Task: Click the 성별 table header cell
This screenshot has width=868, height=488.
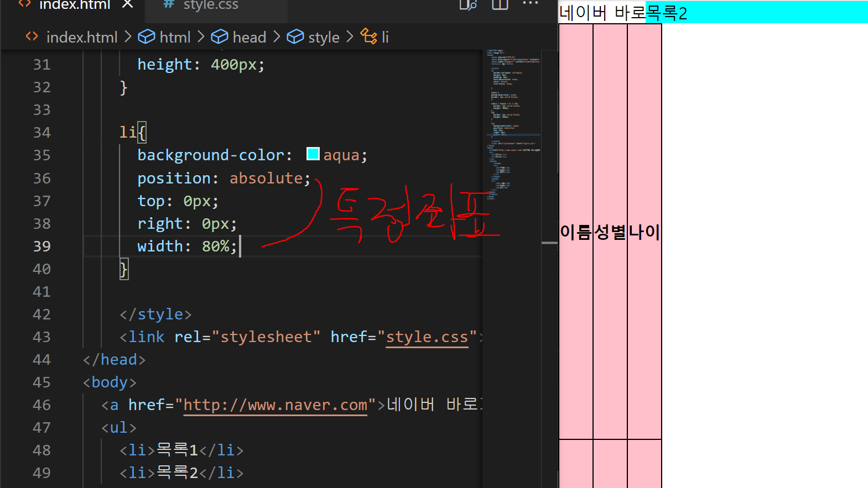Action: tap(610, 232)
